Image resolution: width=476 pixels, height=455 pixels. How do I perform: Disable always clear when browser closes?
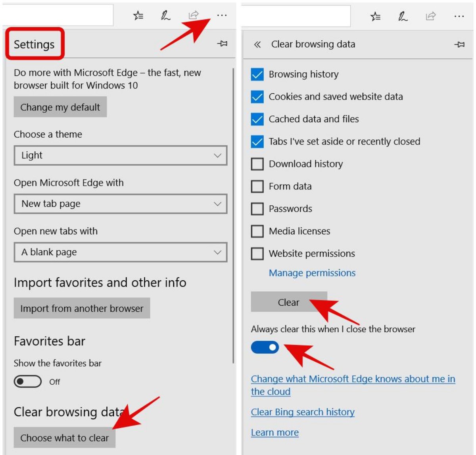(265, 347)
